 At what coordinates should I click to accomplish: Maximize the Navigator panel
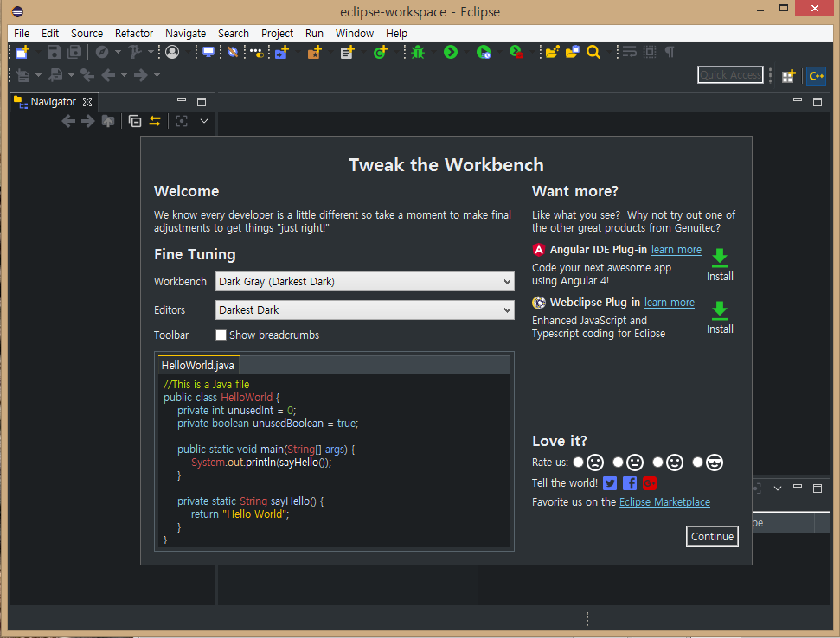[202, 102]
